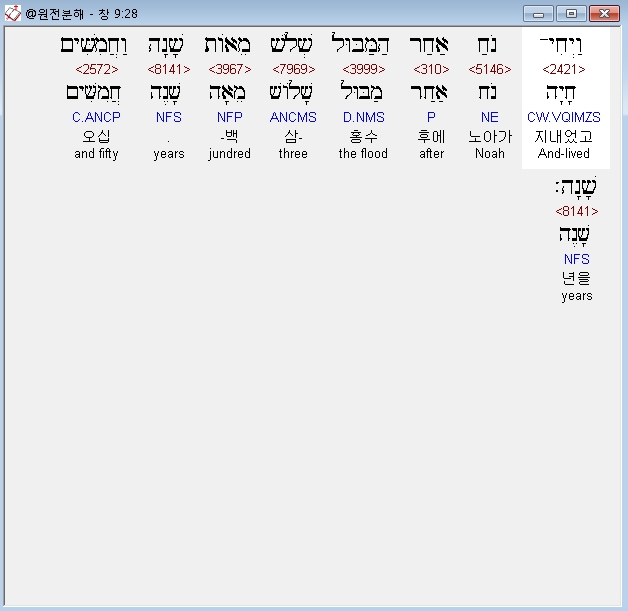Click the English gloss the flood

click(363, 153)
